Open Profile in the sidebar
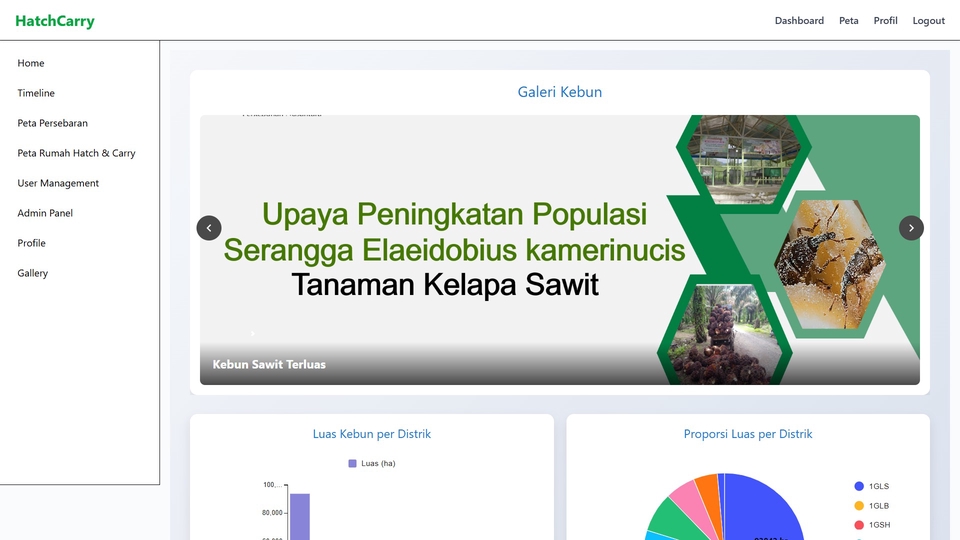The width and height of the screenshot is (960, 540). click(32, 243)
